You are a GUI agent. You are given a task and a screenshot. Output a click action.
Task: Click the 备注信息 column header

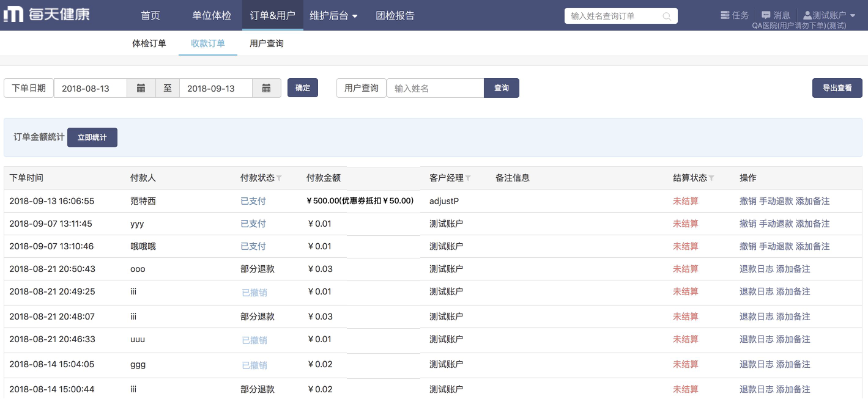click(x=513, y=178)
